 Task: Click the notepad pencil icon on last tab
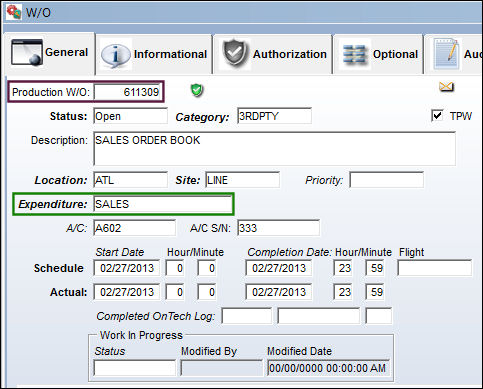coord(446,53)
